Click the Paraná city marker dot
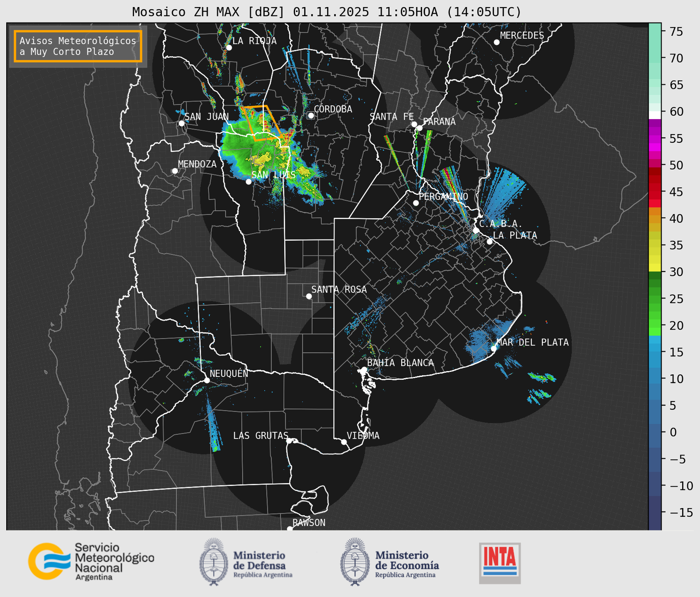700x597 pixels. click(420, 128)
